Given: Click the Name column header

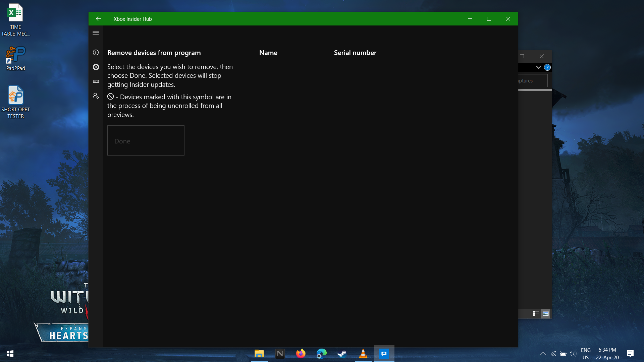Looking at the screenshot, I should pyautogui.click(x=268, y=53).
